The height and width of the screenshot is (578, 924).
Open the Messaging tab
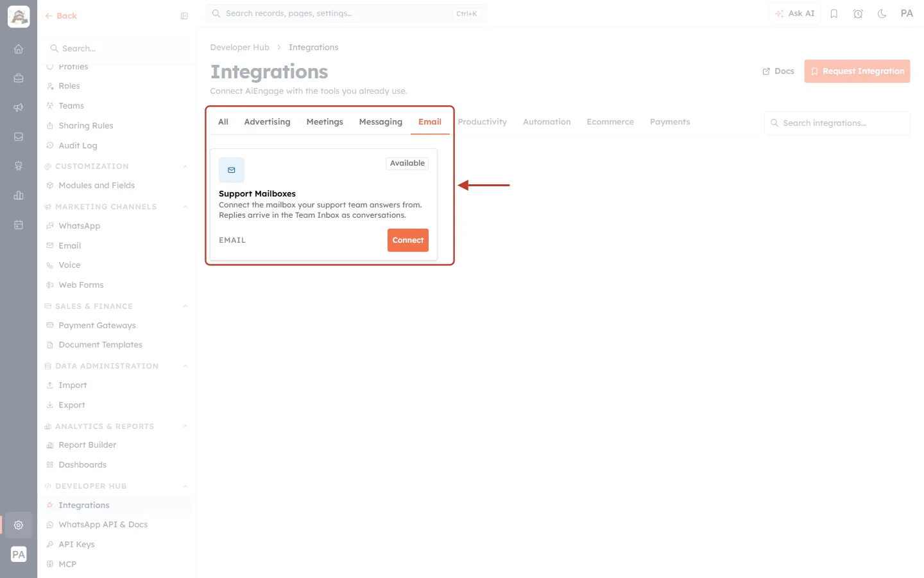pos(381,122)
